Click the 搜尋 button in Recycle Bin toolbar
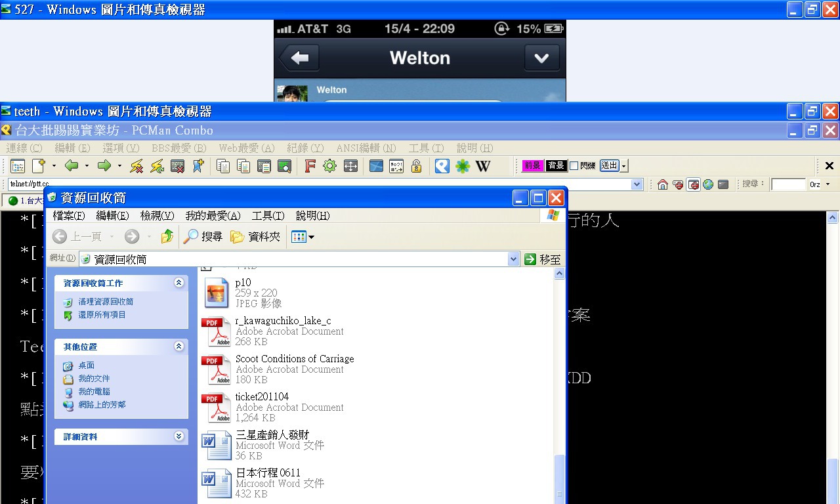This screenshot has height=504, width=840. pyautogui.click(x=203, y=236)
